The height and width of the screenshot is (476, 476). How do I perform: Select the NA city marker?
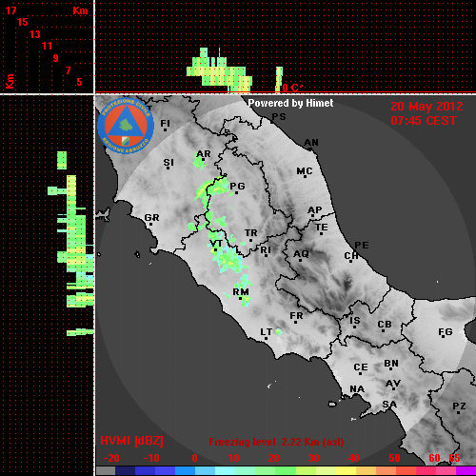pyautogui.click(x=356, y=395)
